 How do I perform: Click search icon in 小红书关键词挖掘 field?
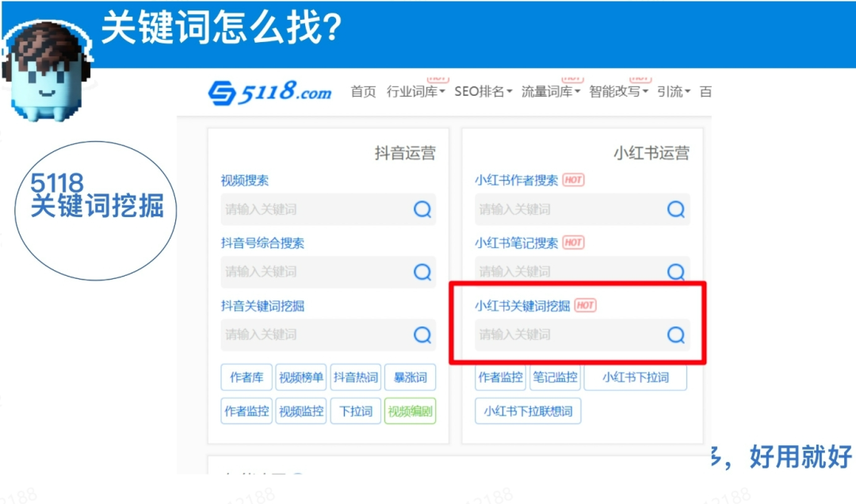click(676, 334)
